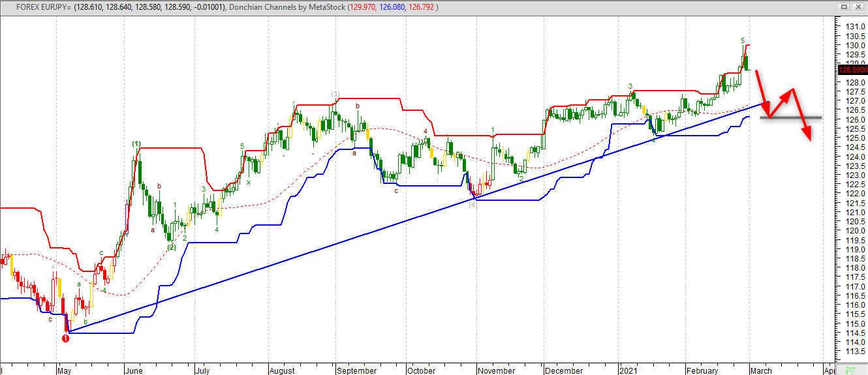The width and height of the screenshot is (868, 375).
Task: Close the EURJPY chart window
Action: pyautogui.click(x=858, y=7)
